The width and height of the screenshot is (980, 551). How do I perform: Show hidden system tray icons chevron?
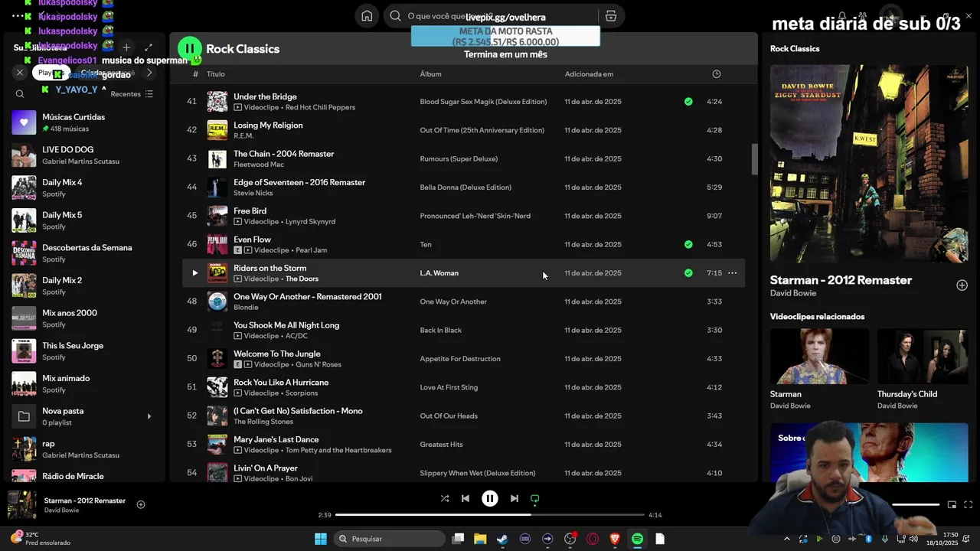[787, 539]
